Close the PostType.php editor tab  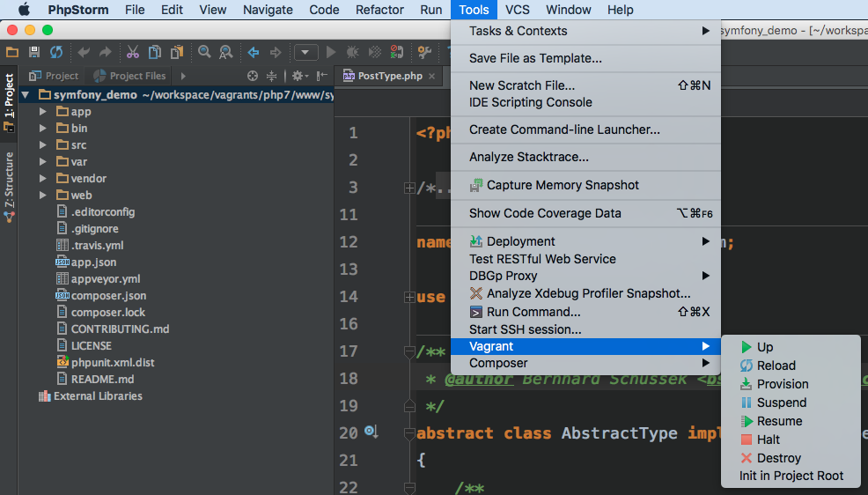click(x=432, y=77)
